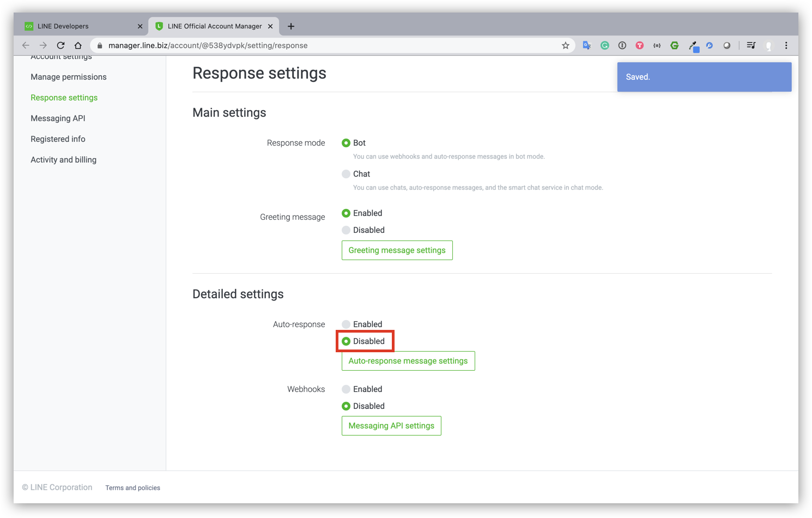Switch to LINE Official Account Manager tab
The width and height of the screenshot is (812, 518).
click(214, 26)
